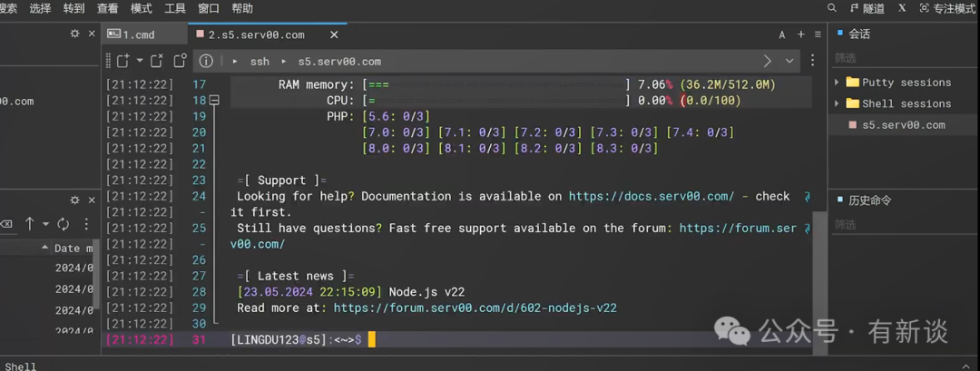Open the https://forum.serv00.com/d/602-nodejs-v22 link
The image size is (980, 371).
coord(475,308)
